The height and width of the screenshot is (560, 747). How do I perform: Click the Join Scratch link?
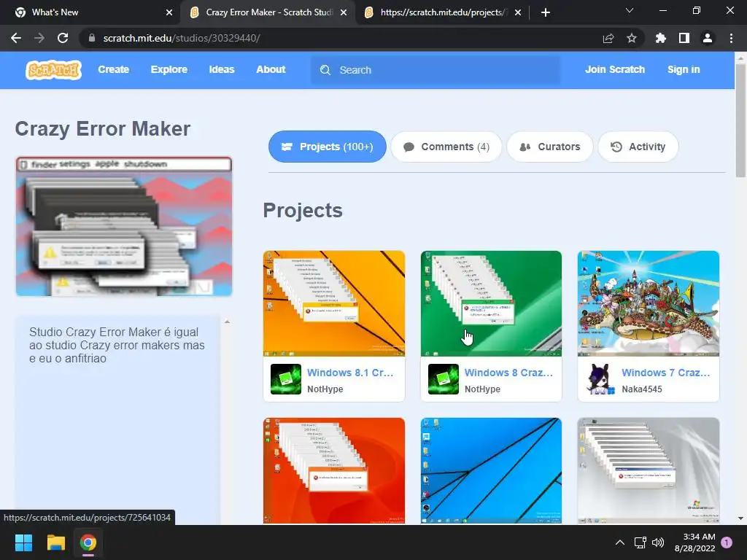(614, 69)
